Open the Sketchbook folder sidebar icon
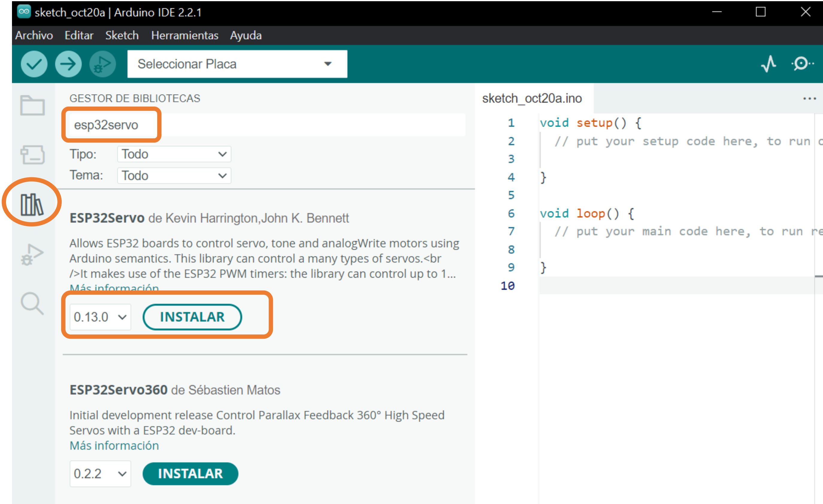The width and height of the screenshot is (823, 504). pos(32,105)
